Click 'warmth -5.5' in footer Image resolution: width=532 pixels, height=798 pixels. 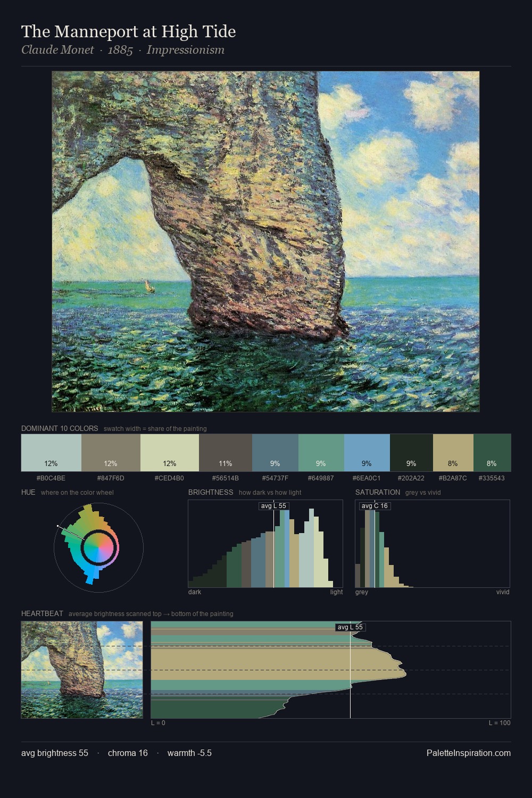tap(189, 753)
